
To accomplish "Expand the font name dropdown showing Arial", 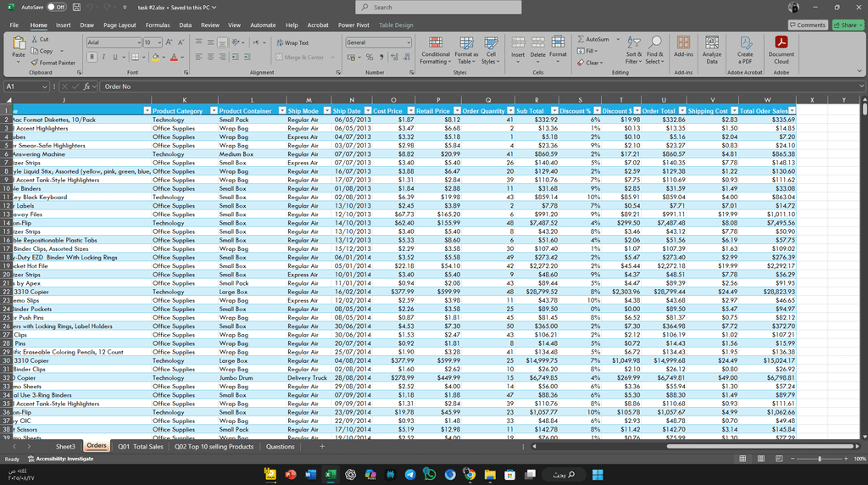I will point(138,42).
